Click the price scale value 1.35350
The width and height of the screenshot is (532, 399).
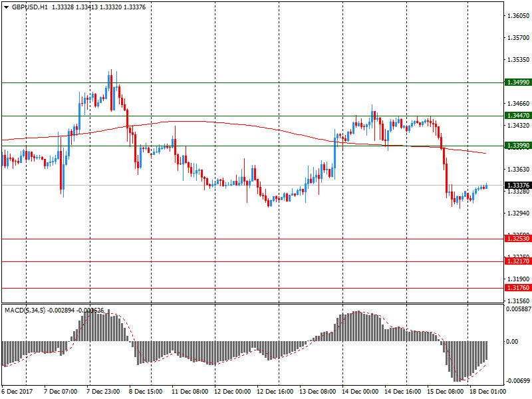(518, 60)
